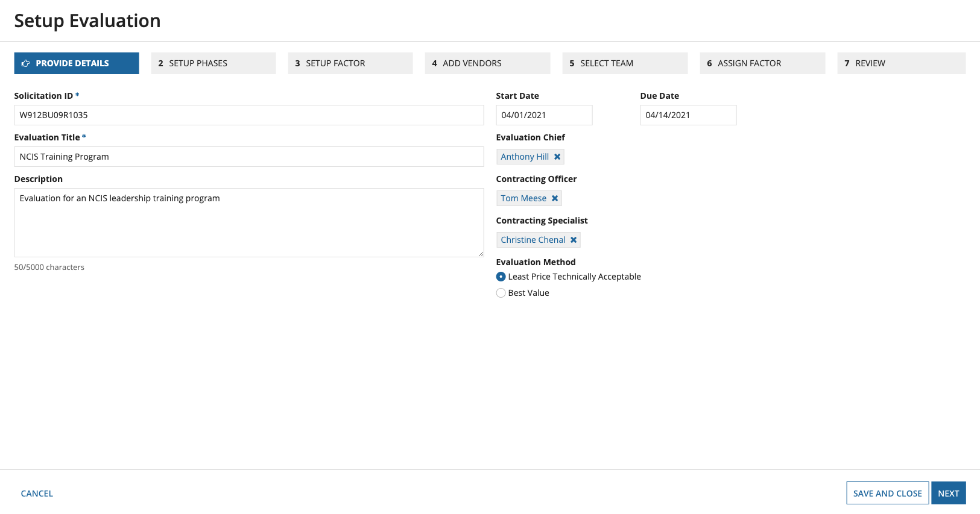Select Least Price Technically Acceptable method

(501, 277)
